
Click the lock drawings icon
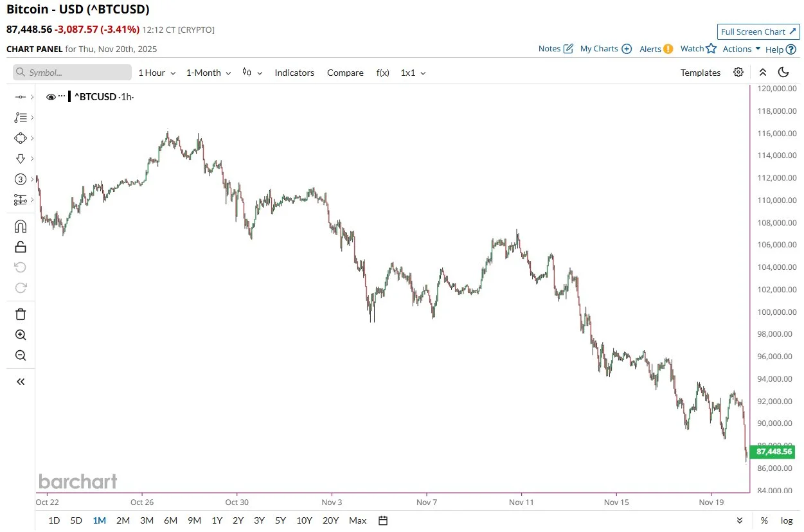(x=20, y=247)
